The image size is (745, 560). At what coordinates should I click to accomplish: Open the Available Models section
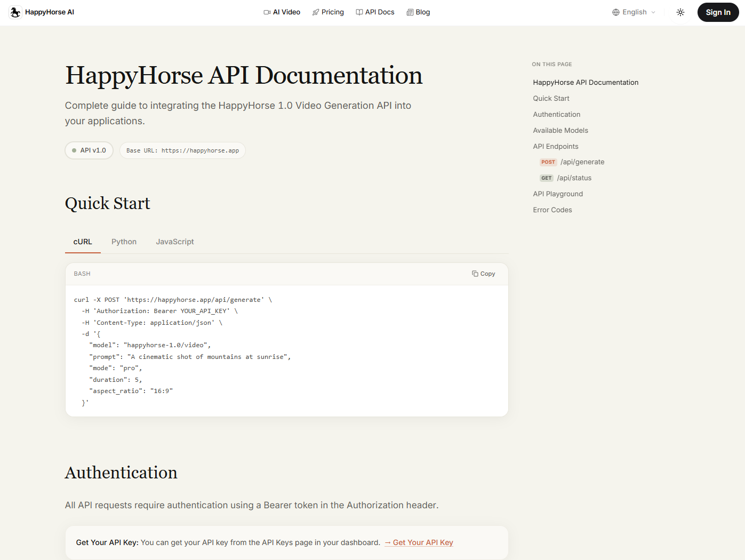560,130
